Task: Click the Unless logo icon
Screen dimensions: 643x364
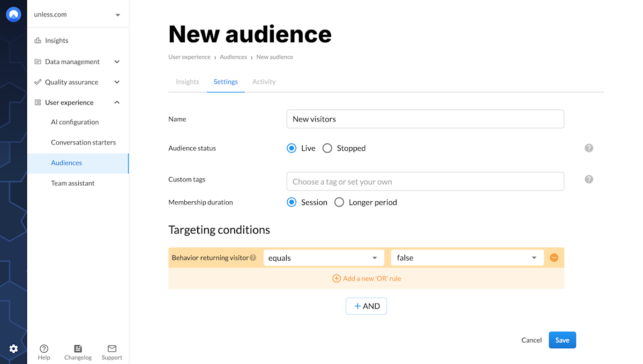Action: click(13, 14)
